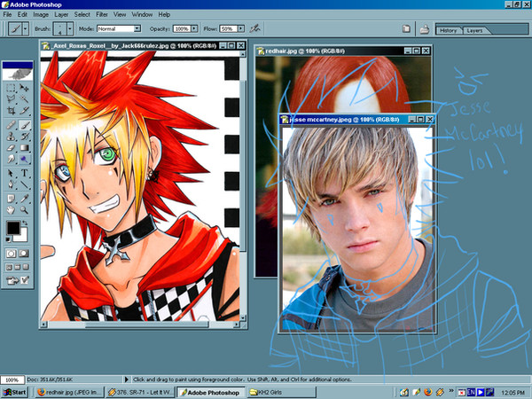Click the EN language tray indicator
Image resolution: width=532 pixels, height=399 pixels.
[x=471, y=392]
